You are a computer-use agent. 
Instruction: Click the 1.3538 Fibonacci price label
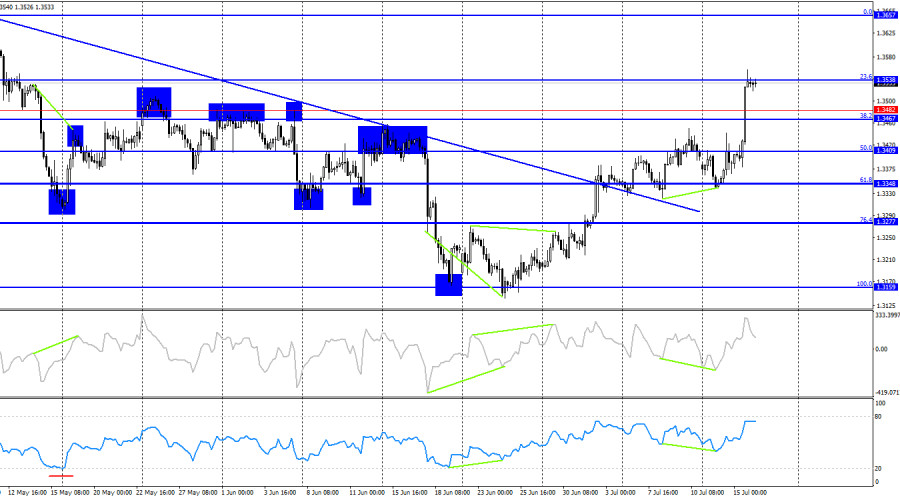tap(885, 80)
